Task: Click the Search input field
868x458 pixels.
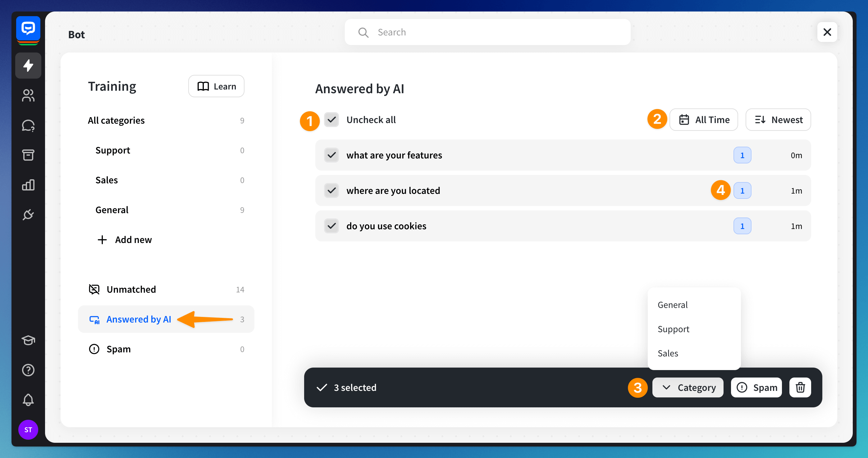Action: click(x=487, y=32)
